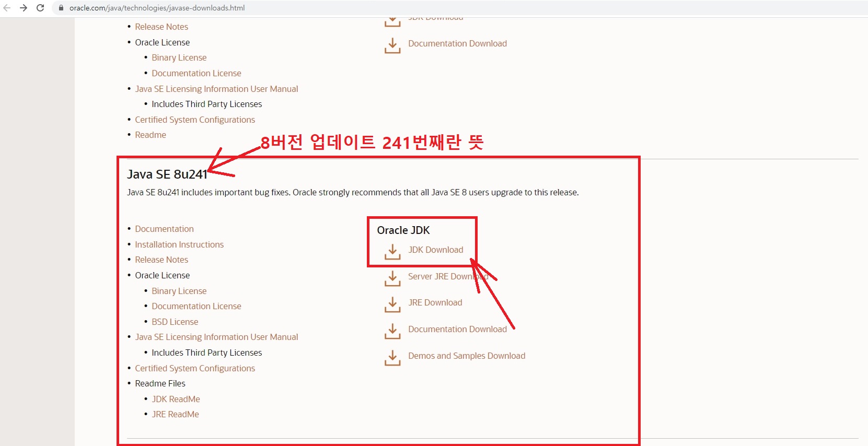Open Demos and Samples Download link

tap(467, 356)
